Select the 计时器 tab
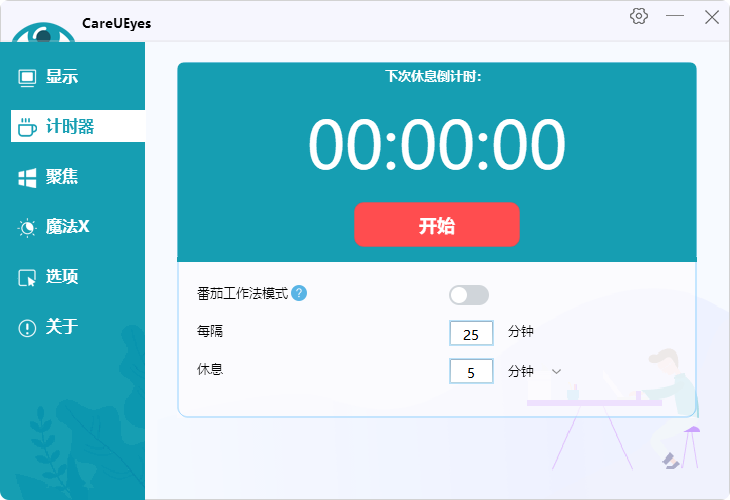Screen dimensions: 730x500 point(78,126)
